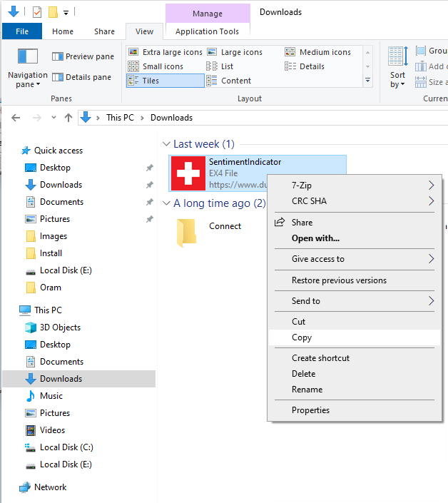448x503 pixels.
Task: Expand Give access to submenu
Action: 355,259
